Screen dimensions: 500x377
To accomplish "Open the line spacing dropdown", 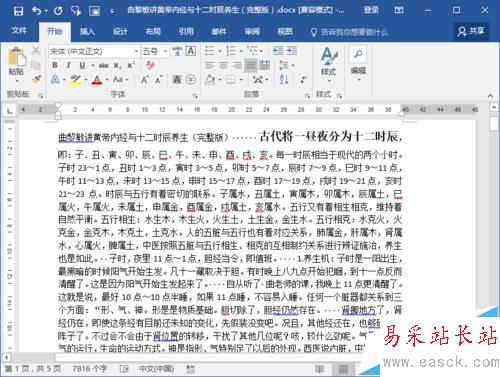I will [286, 65].
